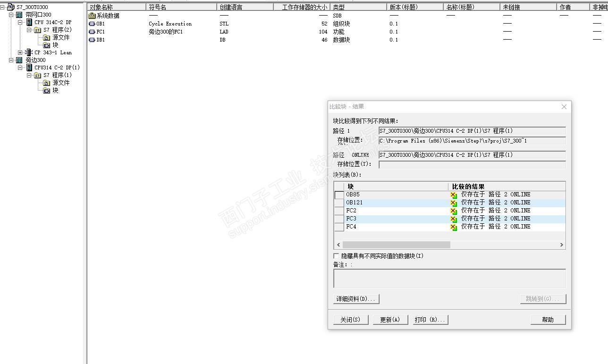Open 块 folder icon under S7 程序(1)
This screenshot has width=608, height=364.
pos(47,90)
